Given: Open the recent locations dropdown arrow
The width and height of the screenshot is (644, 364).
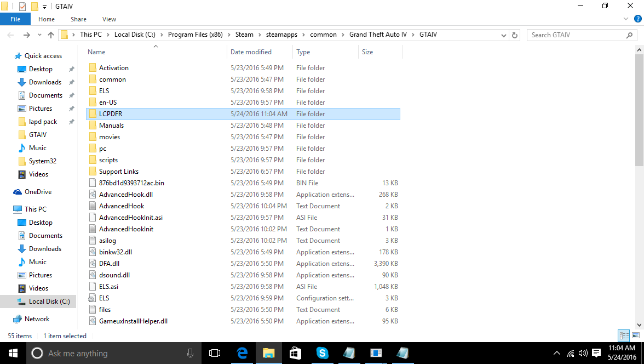Looking at the screenshot, I should pos(39,35).
